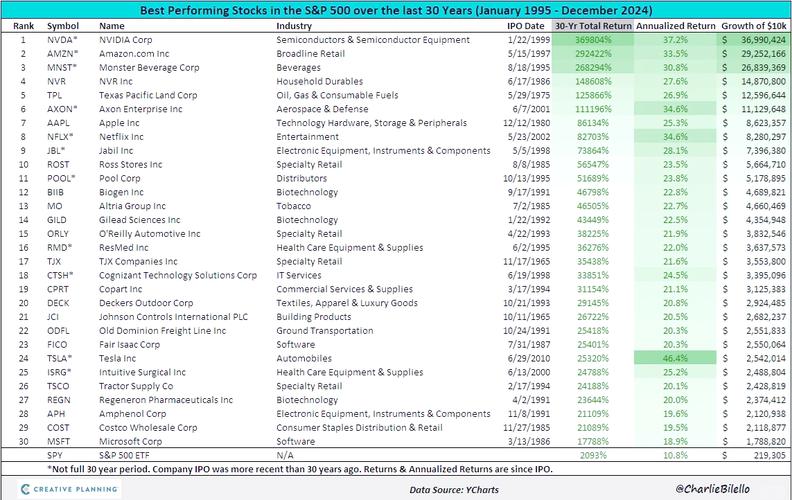
Task: Click the Building Products industry cell
Action: [314, 317]
